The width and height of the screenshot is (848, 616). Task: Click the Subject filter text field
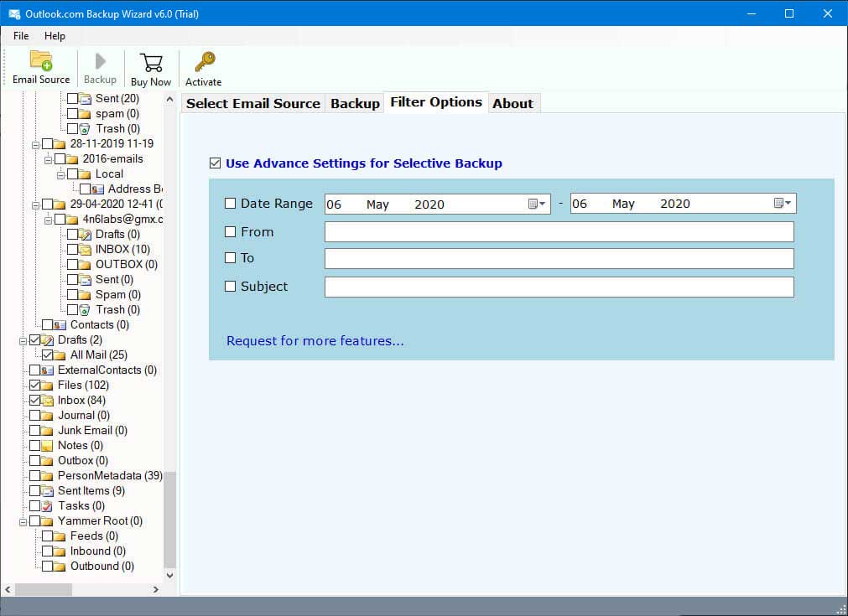pos(559,287)
